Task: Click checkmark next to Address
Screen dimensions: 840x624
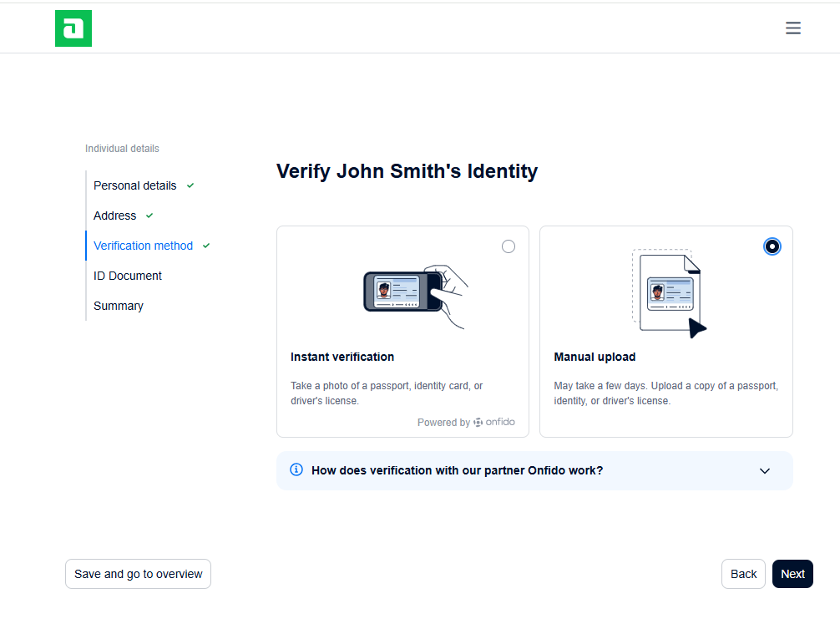Action: click(149, 216)
